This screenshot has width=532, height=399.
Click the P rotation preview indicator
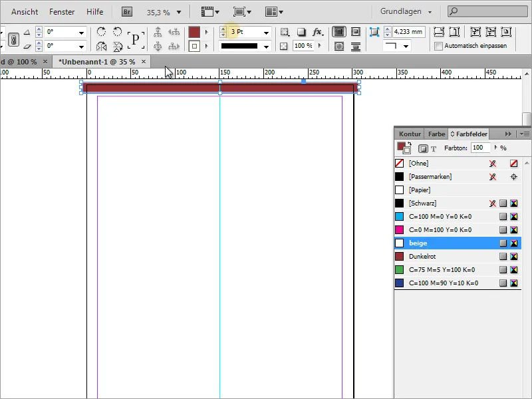click(x=136, y=40)
